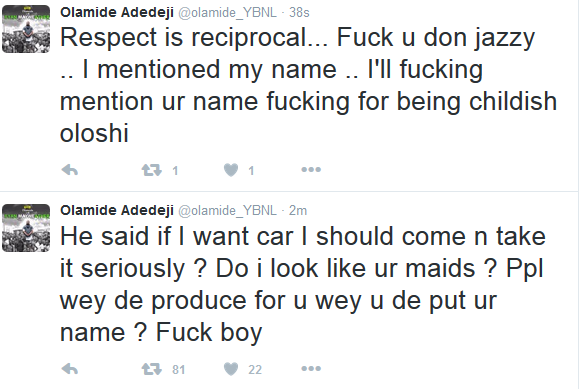
Task: Reply to the 'He said if I want car' tweet
Action: 70,369
